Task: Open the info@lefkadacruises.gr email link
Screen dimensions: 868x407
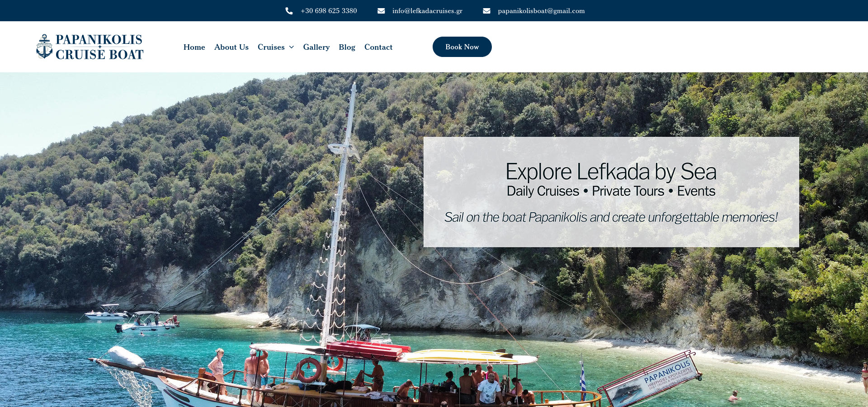Action: 427,11
